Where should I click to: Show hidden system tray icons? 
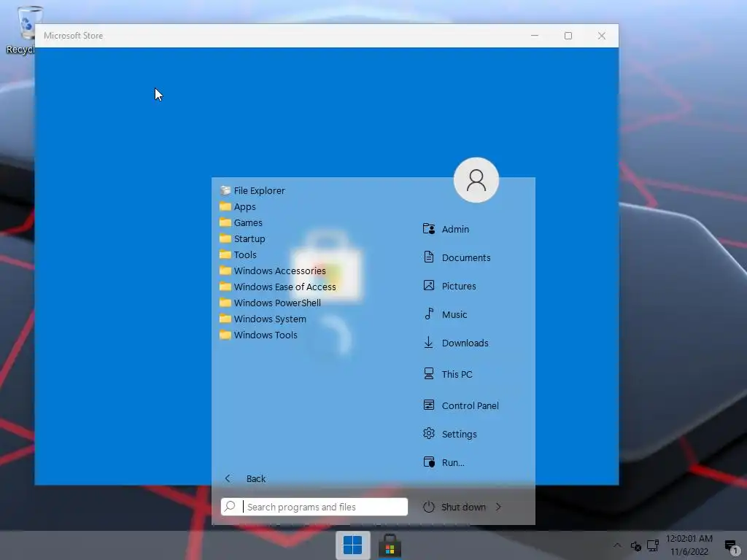[617, 545]
